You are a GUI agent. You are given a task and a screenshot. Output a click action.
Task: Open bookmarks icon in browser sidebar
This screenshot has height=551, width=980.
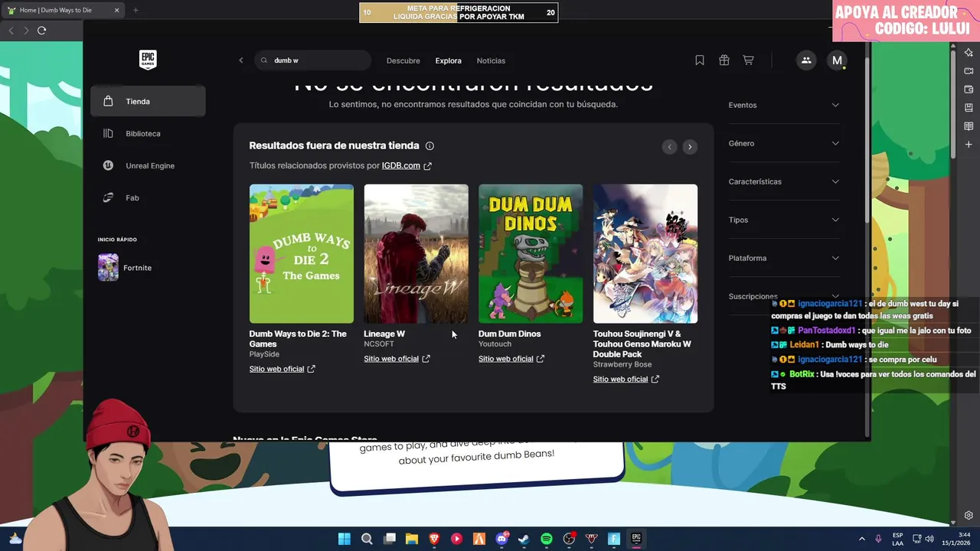969,108
